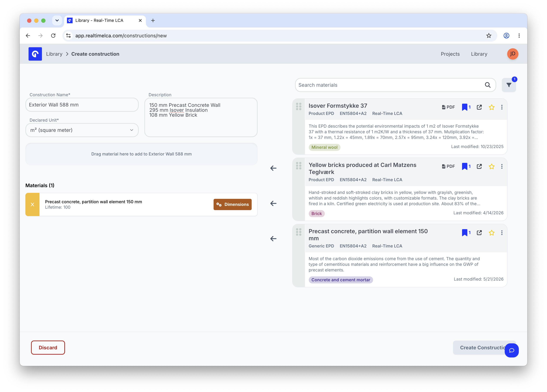
Task: Open Yellow bricks material in external link
Action: click(479, 166)
